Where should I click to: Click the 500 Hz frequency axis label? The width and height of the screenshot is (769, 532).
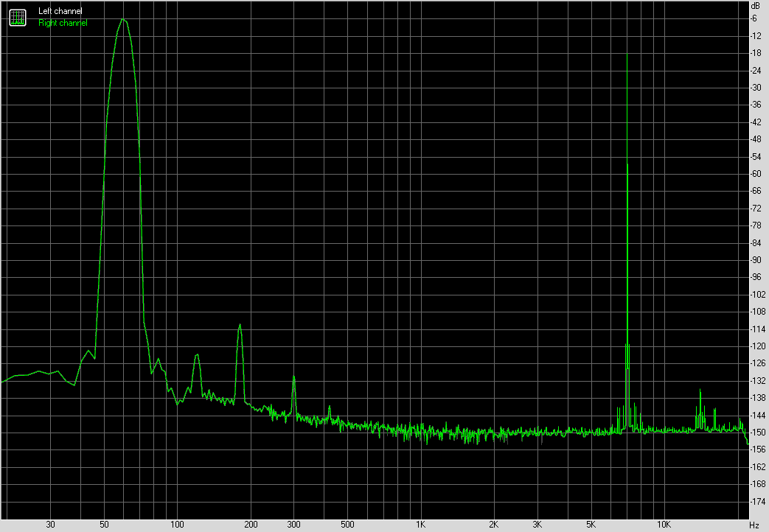(347, 525)
